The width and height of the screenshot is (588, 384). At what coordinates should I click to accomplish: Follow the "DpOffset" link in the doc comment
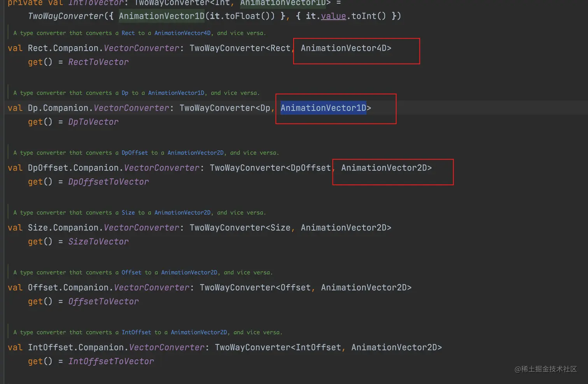point(135,153)
